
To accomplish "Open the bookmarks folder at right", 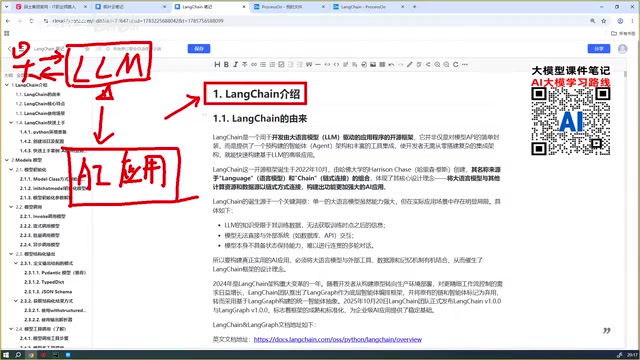I will coord(624,33).
